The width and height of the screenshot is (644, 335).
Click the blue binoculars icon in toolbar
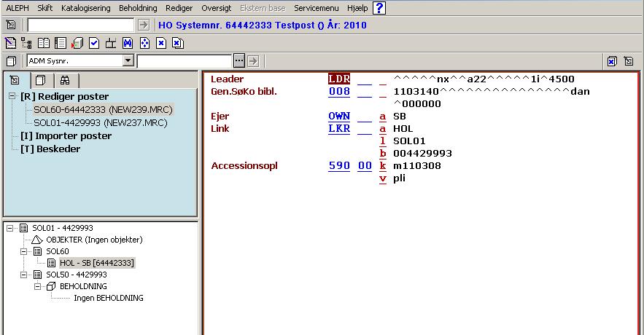pyautogui.click(x=127, y=43)
